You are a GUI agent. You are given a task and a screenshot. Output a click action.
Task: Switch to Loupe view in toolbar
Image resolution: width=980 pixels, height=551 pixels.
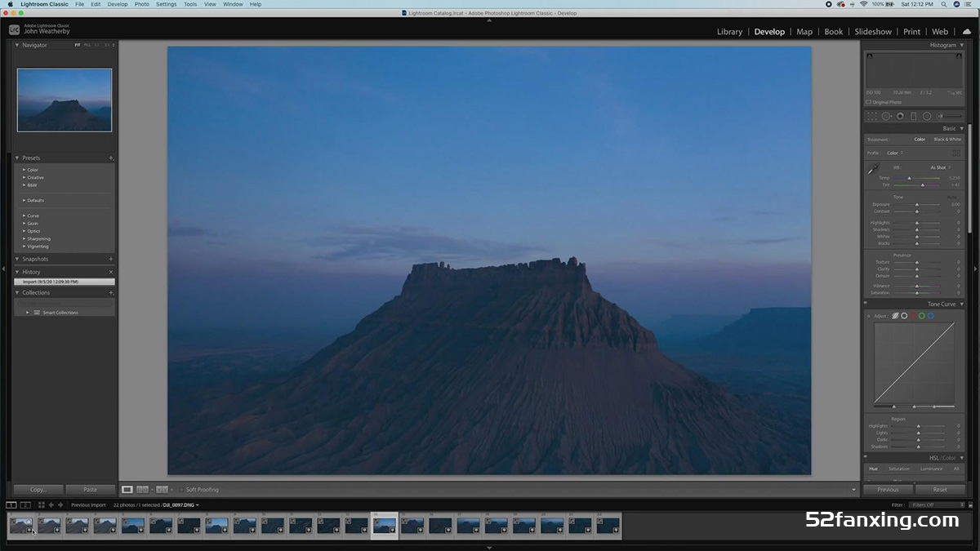tap(127, 490)
